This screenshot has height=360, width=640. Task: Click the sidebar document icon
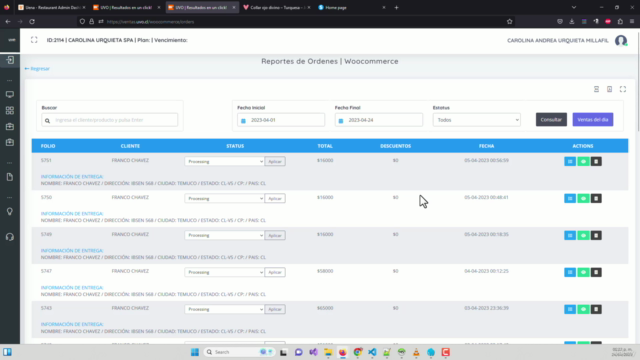point(10,177)
